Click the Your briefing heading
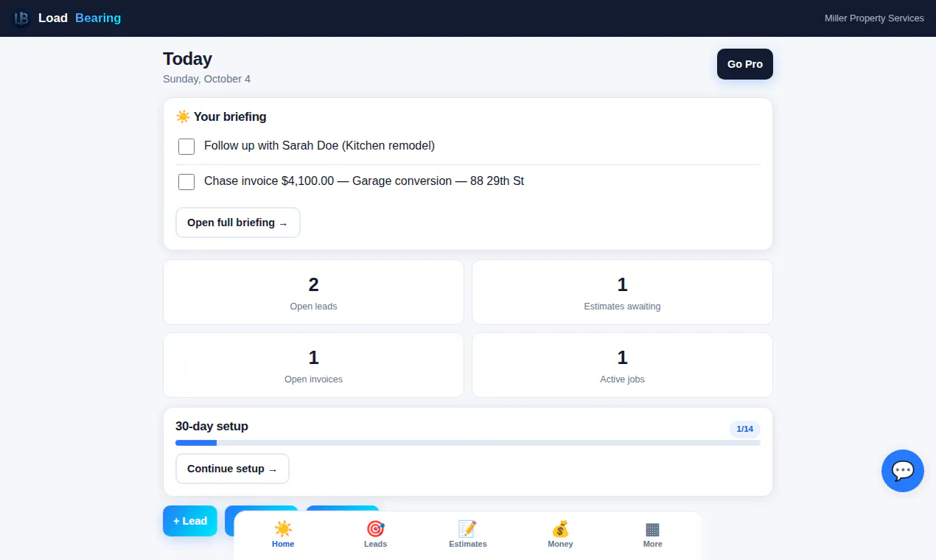The image size is (936, 560). [x=221, y=116]
